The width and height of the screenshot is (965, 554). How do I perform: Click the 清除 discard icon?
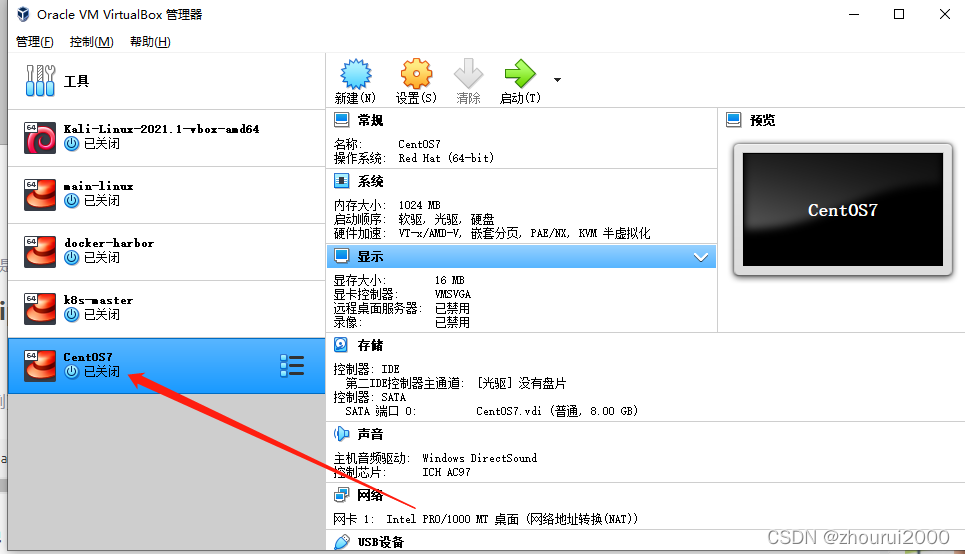pyautogui.click(x=468, y=74)
